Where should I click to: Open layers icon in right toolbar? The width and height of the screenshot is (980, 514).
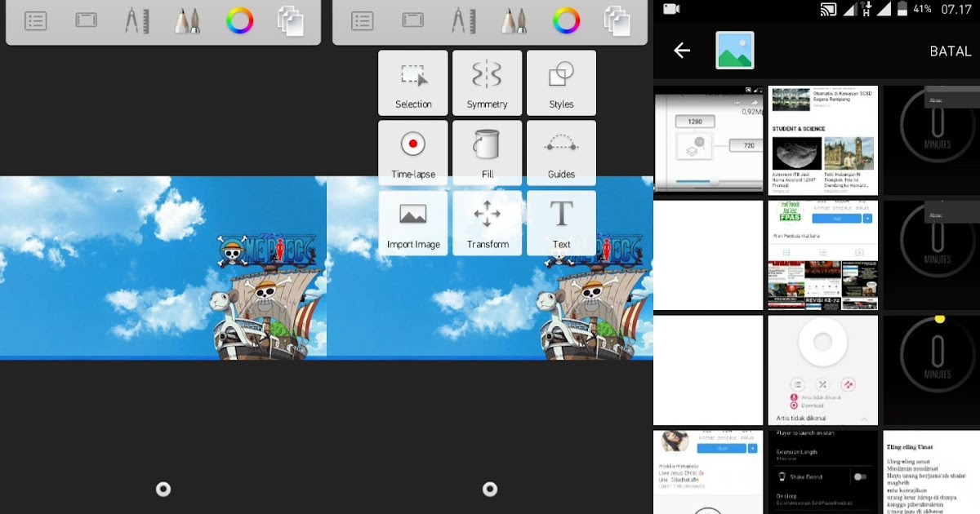tap(617, 21)
